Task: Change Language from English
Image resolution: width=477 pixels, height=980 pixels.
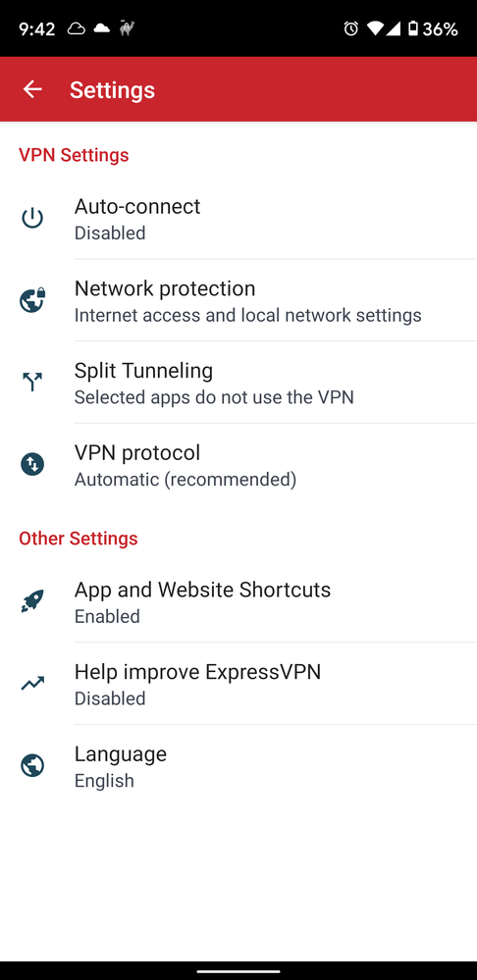Action: (238, 765)
